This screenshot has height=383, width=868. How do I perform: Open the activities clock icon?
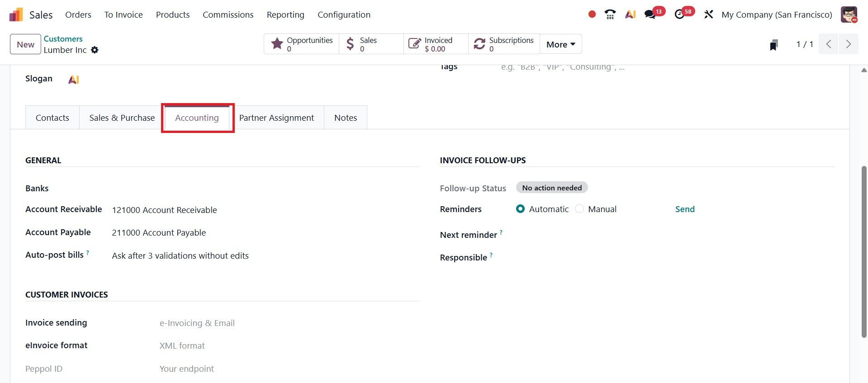pos(679,14)
